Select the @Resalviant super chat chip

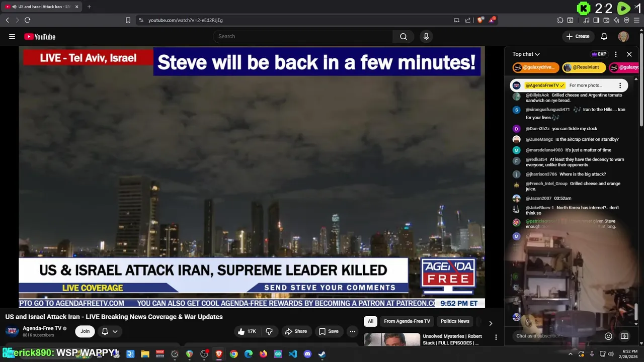(x=584, y=67)
